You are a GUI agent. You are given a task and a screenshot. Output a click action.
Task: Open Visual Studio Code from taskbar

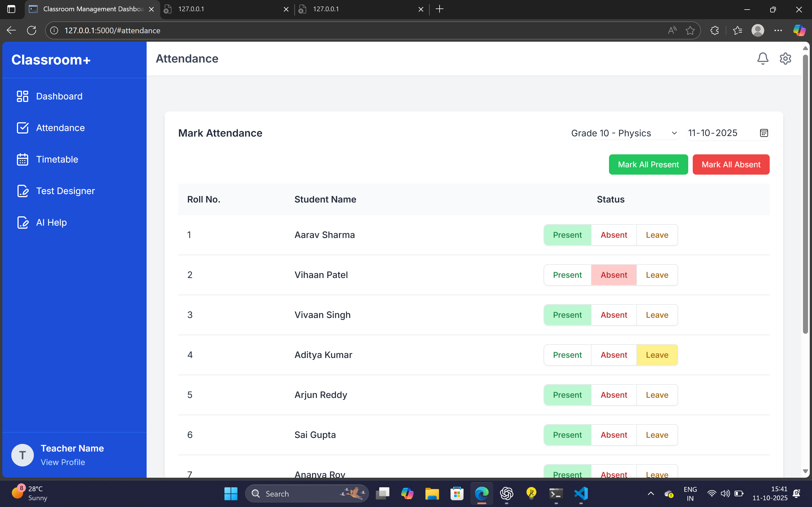click(581, 493)
